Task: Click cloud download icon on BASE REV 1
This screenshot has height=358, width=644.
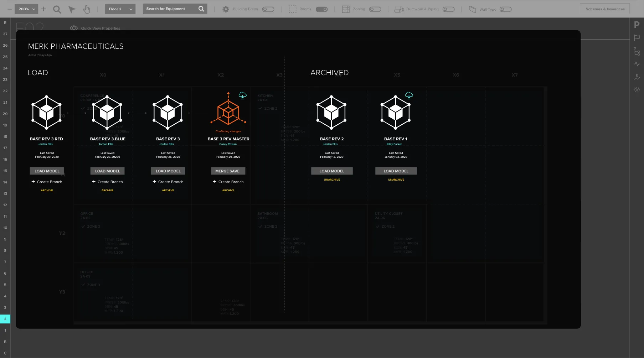Action: point(409,95)
